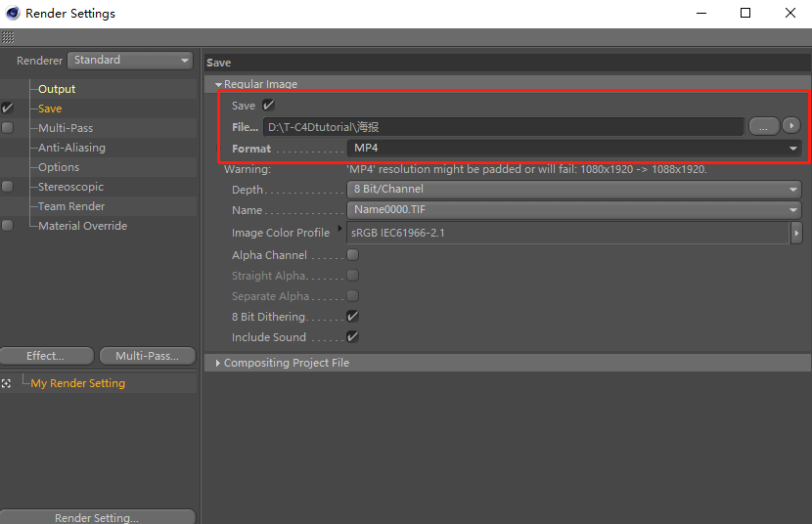Open the Renderer dropdown
The height and width of the screenshot is (524, 812).
point(131,61)
